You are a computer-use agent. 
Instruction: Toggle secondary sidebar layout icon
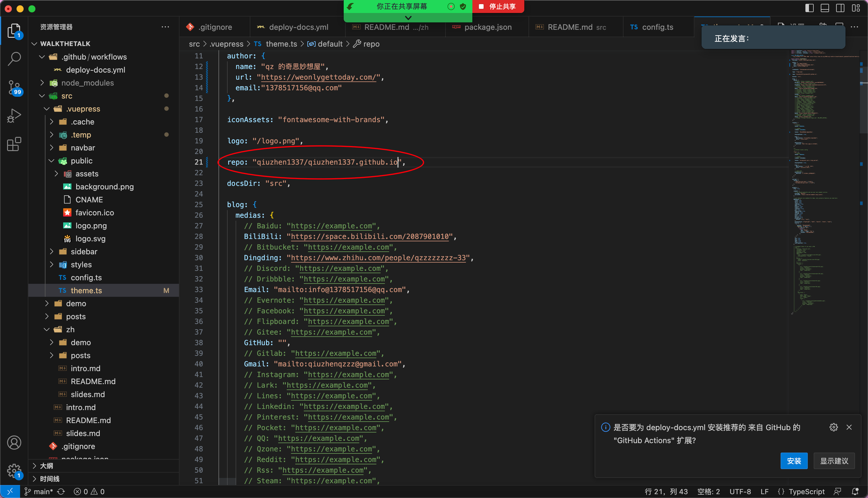pos(840,8)
